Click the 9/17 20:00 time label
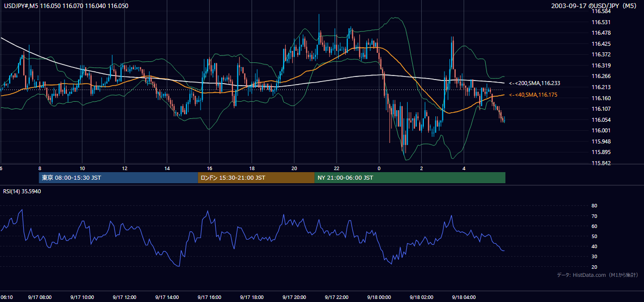The height and width of the screenshot is (302, 644). tap(294, 297)
